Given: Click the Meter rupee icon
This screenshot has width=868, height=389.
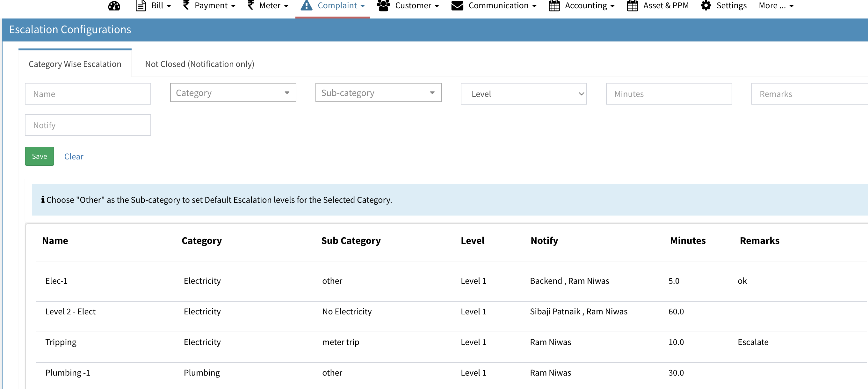Looking at the screenshot, I should pos(250,5).
